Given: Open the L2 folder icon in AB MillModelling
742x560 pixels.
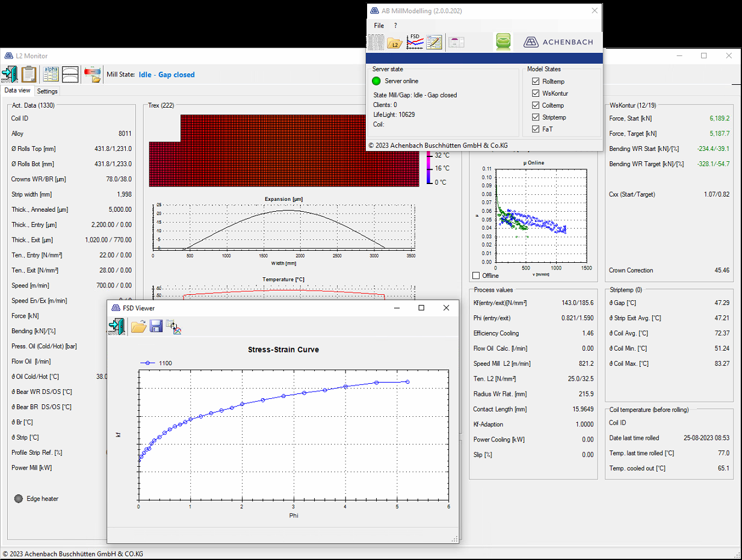Looking at the screenshot, I should [395, 42].
